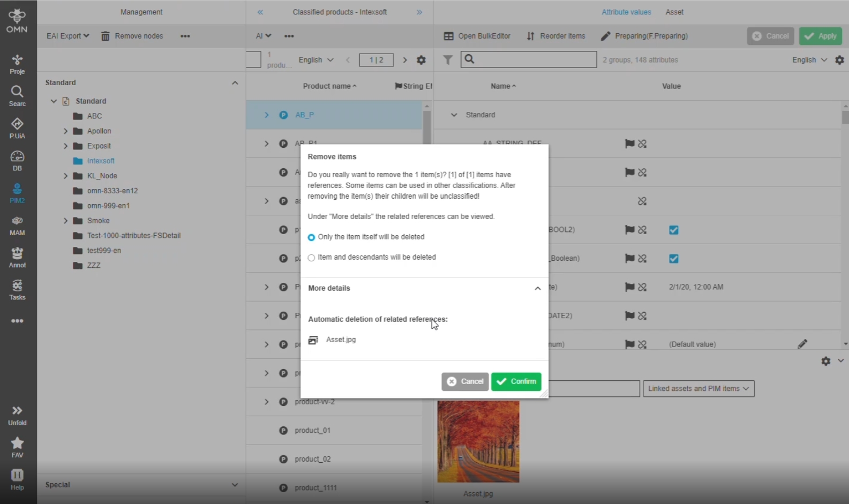849x504 pixels.
Task: Click the Search icon in left sidebar
Action: click(x=17, y=96)
